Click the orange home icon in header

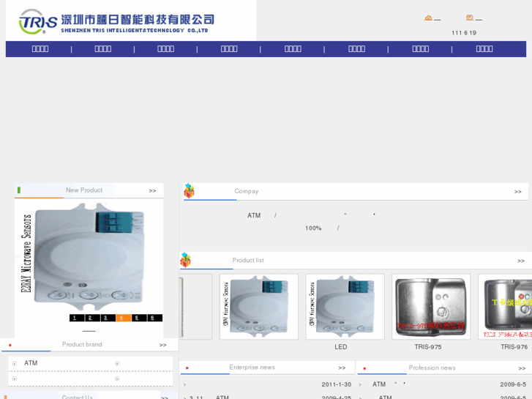point(428,18)
